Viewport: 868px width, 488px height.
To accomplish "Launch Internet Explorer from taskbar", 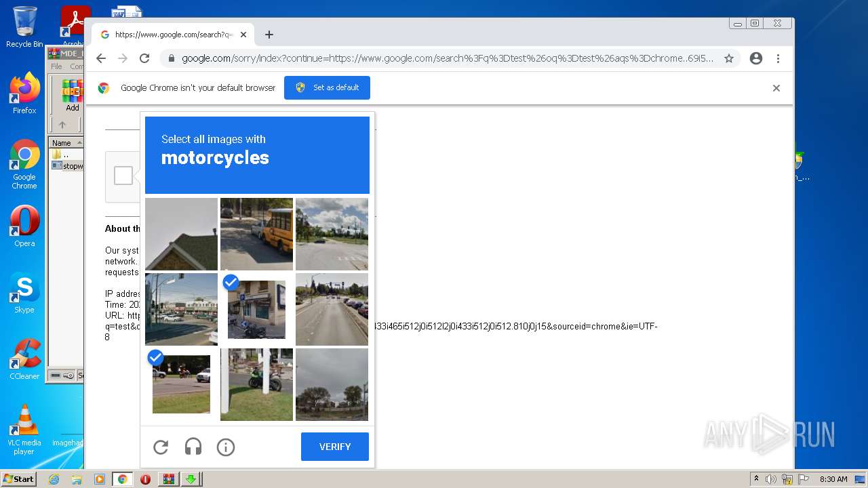I will (54, 479).
